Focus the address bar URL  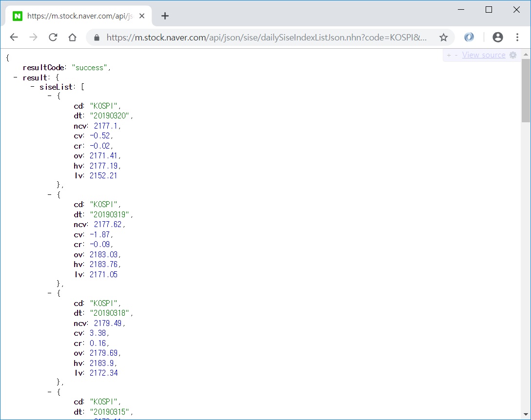tap(266, 37)
